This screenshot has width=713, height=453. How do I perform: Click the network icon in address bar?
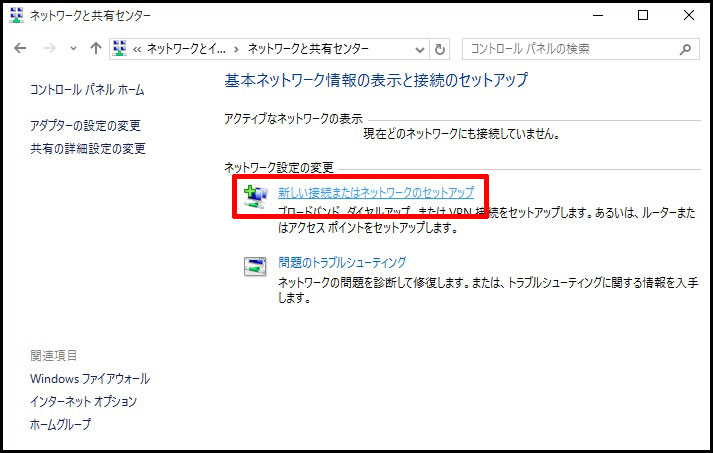(x=121, y=48)
